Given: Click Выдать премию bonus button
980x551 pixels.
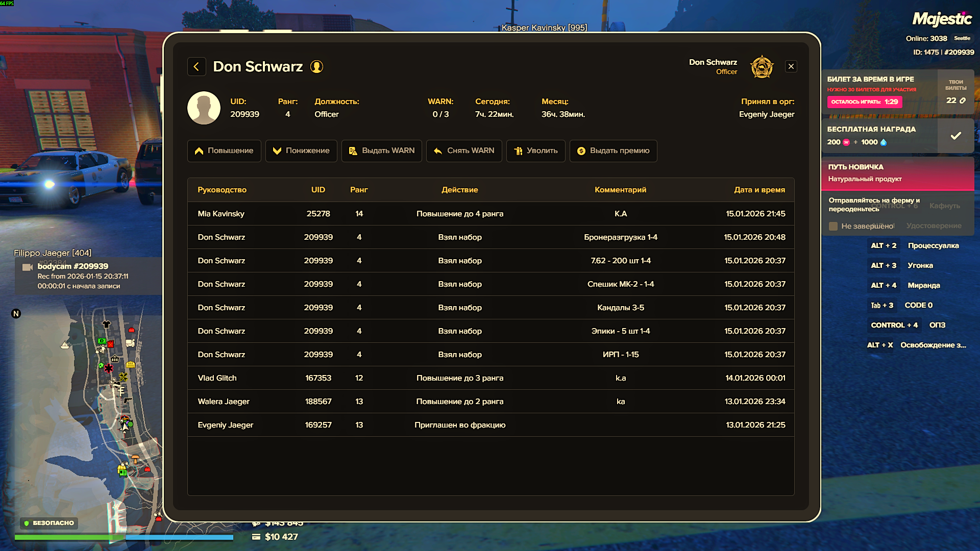Looking at the screenshot, I should point(613,151).
